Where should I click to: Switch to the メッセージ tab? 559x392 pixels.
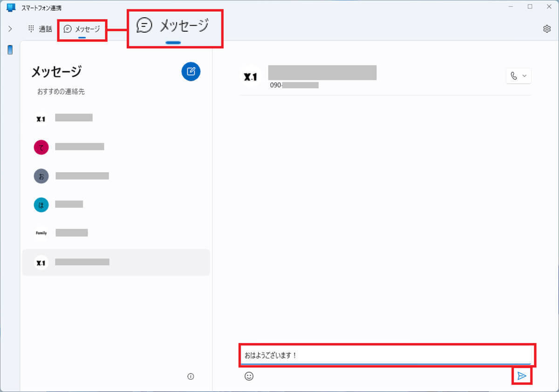[x=82, y=29]
